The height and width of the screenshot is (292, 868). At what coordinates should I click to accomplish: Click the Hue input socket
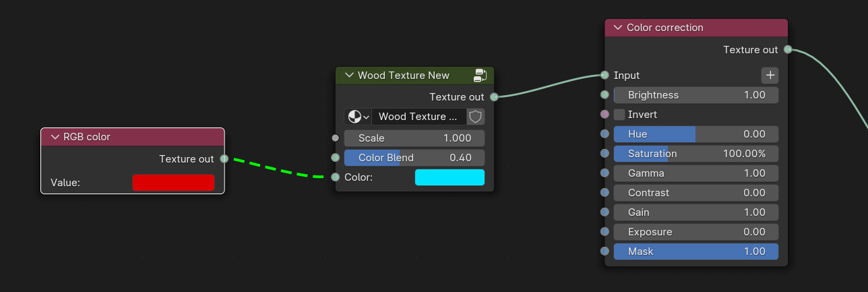[604, 134]
